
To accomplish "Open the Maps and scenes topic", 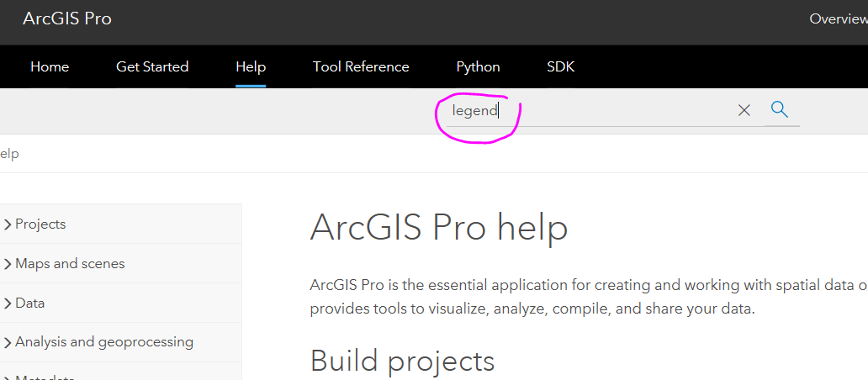I will (x=70, y=264).
